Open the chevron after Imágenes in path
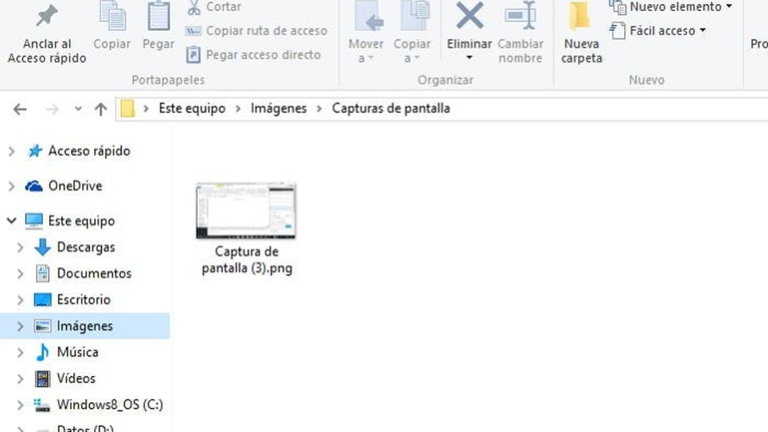Image resolution: width=768 pixels, height=432 pixels. 319,109
